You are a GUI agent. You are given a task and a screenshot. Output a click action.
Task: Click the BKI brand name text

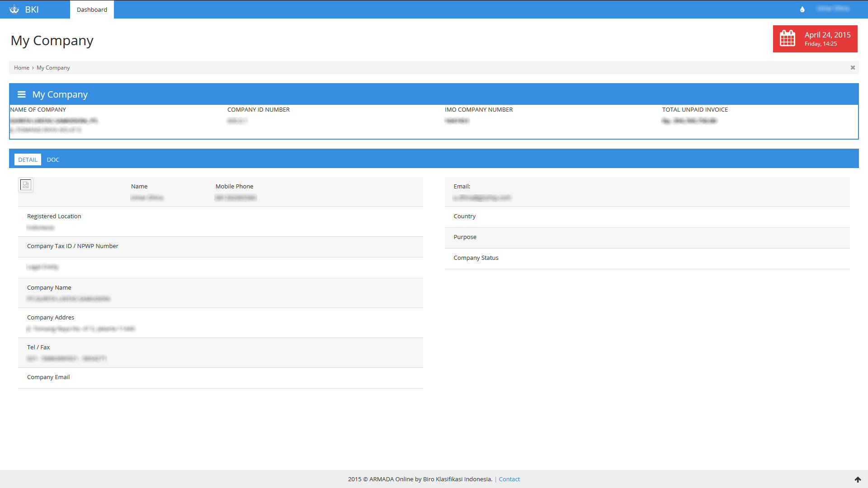coord(32,9)
